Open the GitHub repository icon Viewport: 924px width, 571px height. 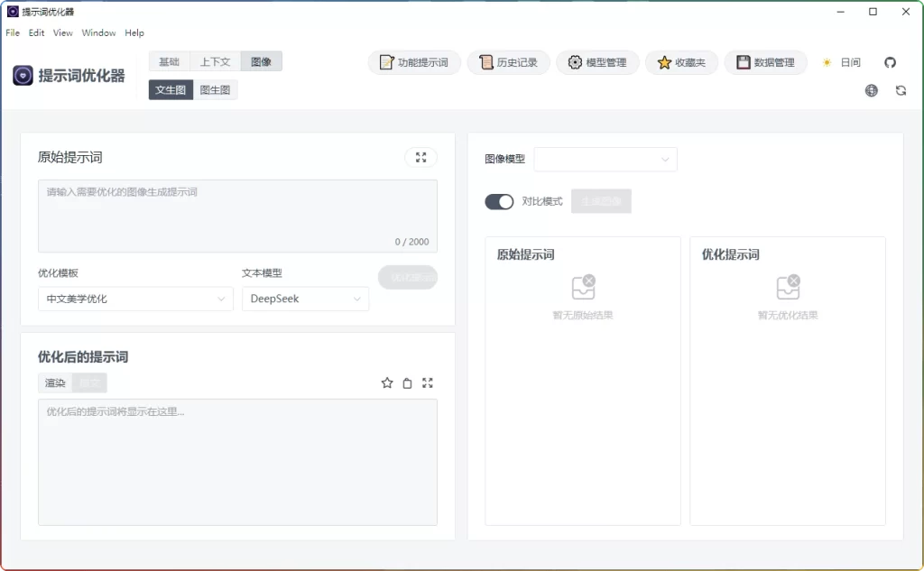click(892, 62)
